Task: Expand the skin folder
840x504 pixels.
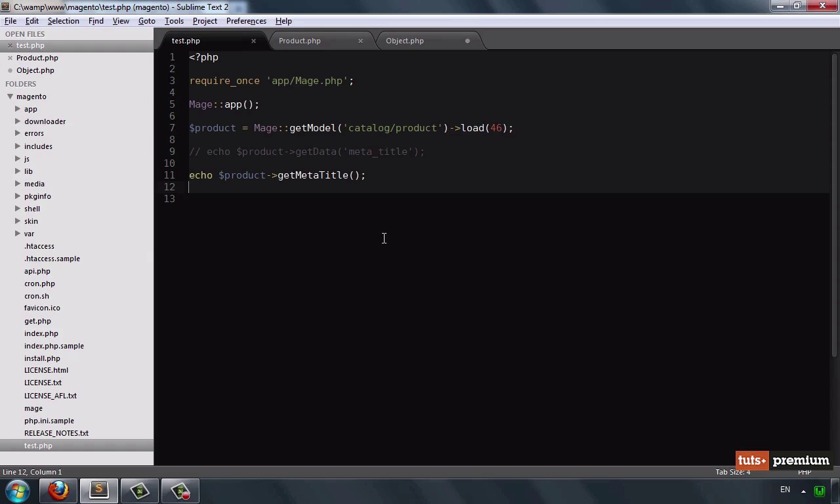Action: click(18, 221)
